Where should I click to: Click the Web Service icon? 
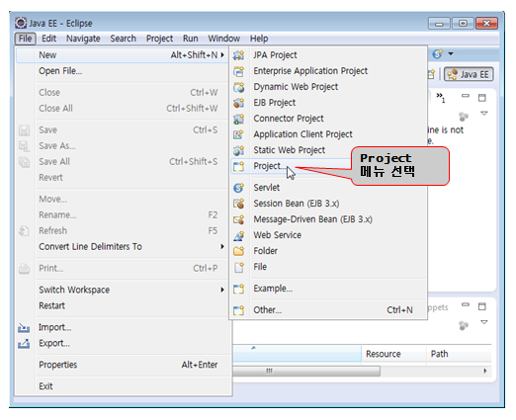click(x=239, y=235)
